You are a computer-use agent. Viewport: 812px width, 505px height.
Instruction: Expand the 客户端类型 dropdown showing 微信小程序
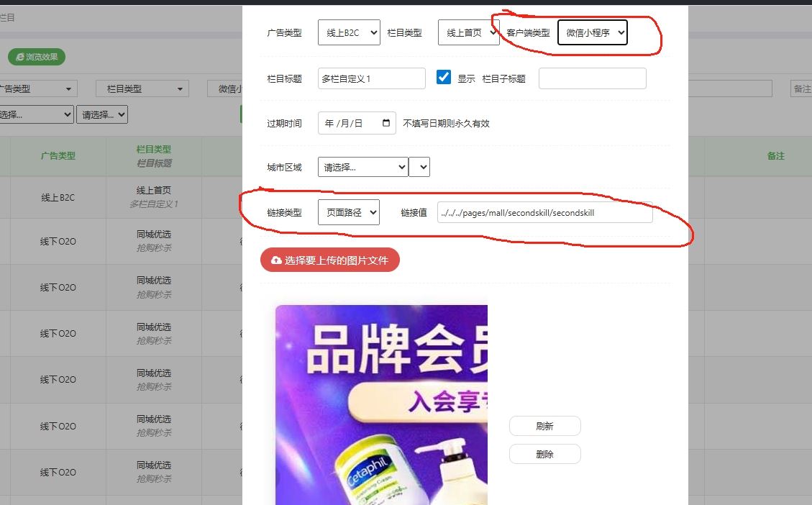point(592,32)
